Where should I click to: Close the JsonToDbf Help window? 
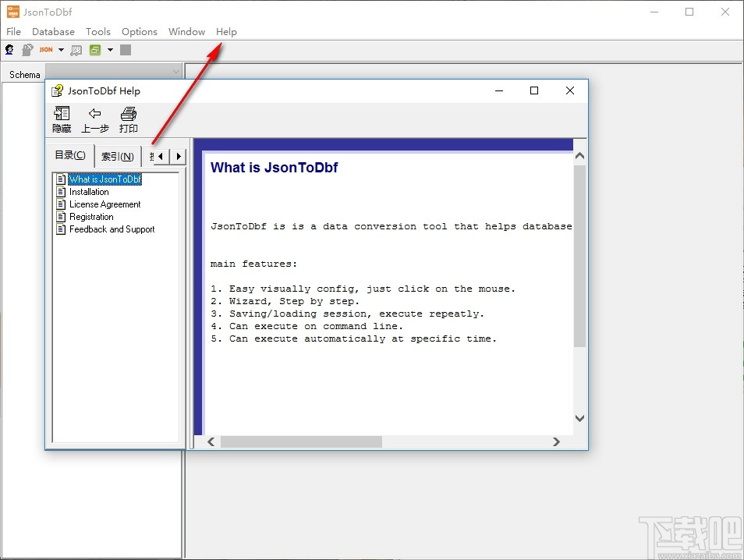(x=570, y=90)
